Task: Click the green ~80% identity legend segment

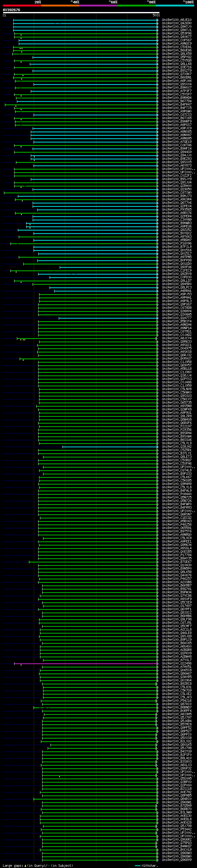Action: pyautogui.click(x=137, y=6)
